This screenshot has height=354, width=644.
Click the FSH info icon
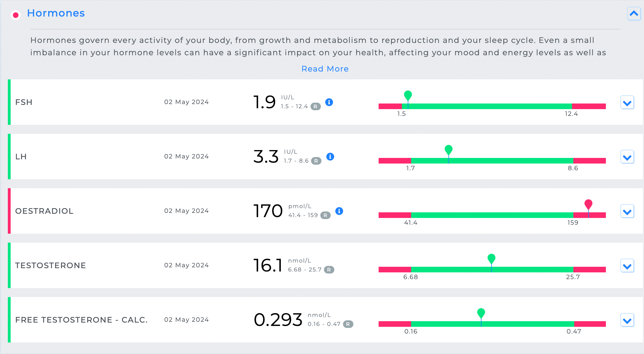coord(329,102)
